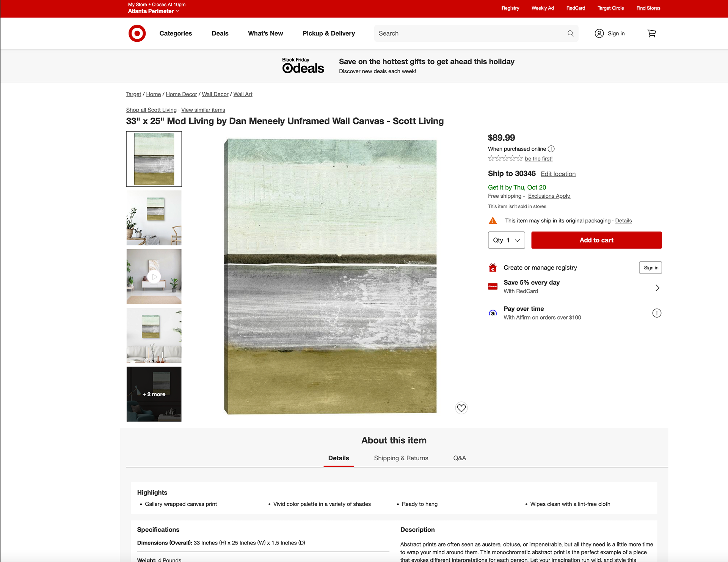Screen dimensions: 728x562
Task: Click the red registry gift icon
Action: pyautogui.click(x=493, y=268)
